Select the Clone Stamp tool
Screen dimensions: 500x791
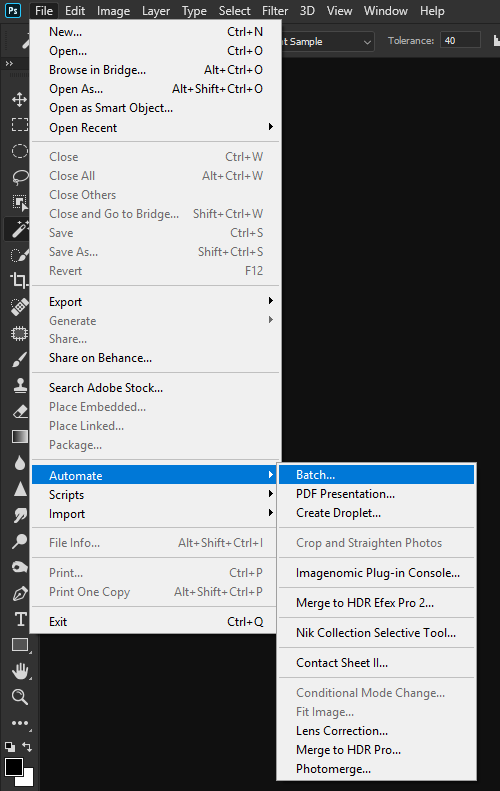coord(20,385)
